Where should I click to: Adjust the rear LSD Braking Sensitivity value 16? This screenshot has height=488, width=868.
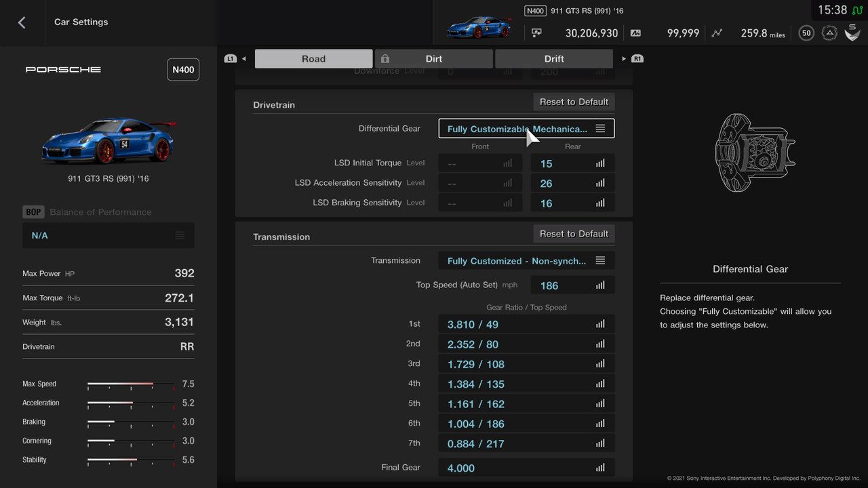(x=573, y=203)
